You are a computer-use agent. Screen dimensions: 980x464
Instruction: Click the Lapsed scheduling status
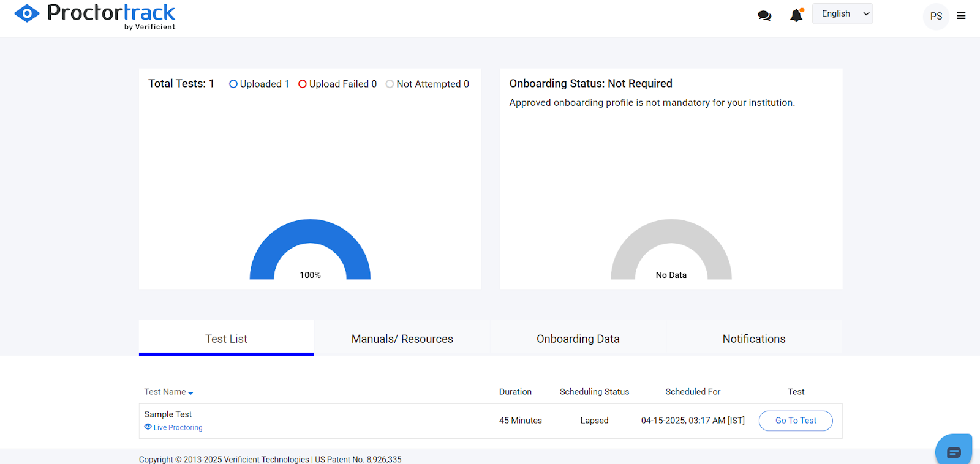pyautogui.click(x=594, y=421)
